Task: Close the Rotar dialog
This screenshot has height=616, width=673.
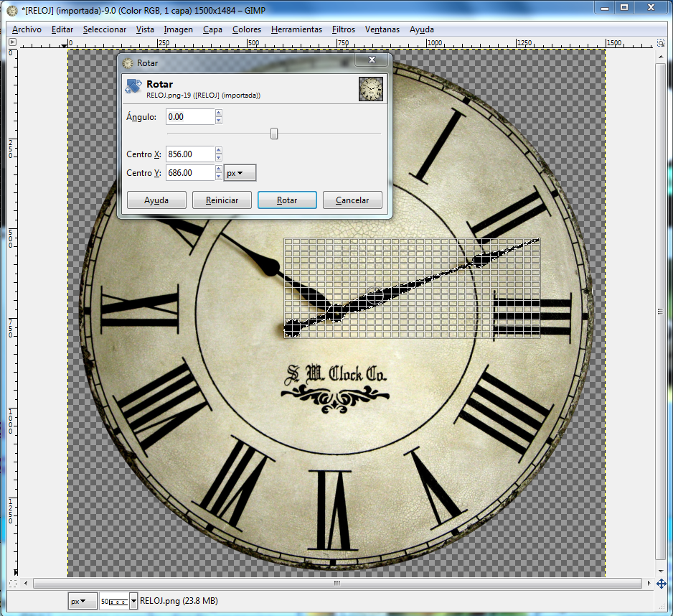Action: coord(372,60)
